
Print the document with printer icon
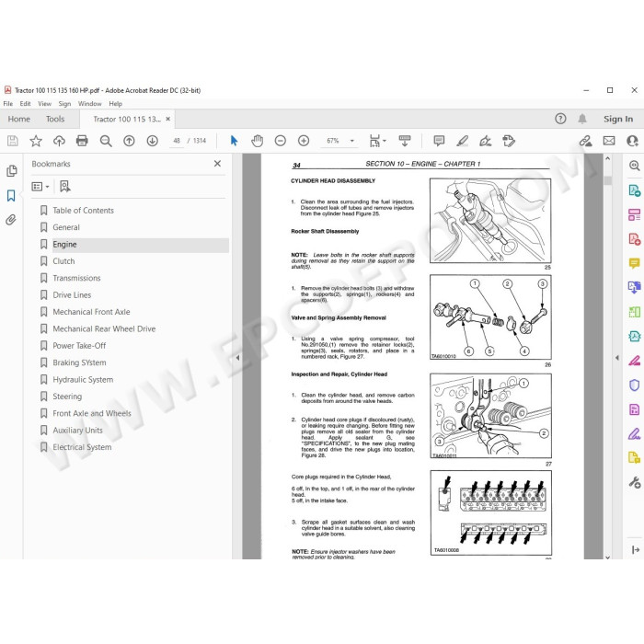[82, 141]
